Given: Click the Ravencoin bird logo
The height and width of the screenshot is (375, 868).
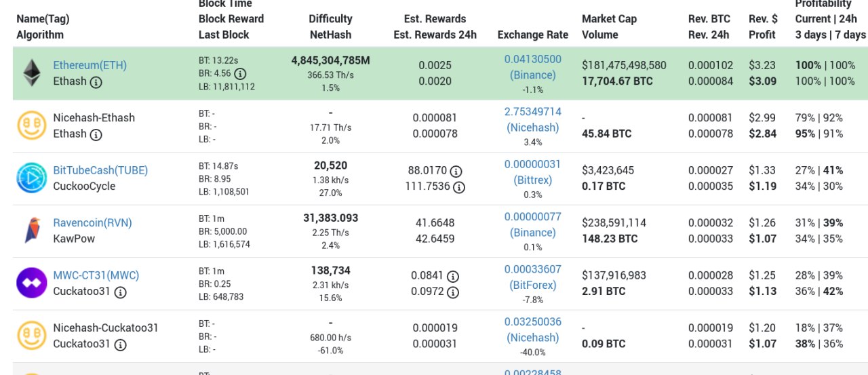Looking at the screenshot, I should (x=32, y=231).
